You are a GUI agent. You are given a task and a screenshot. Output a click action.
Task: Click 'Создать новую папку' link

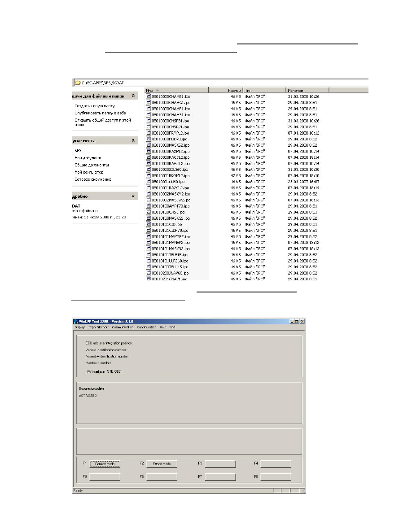point(94,106)
